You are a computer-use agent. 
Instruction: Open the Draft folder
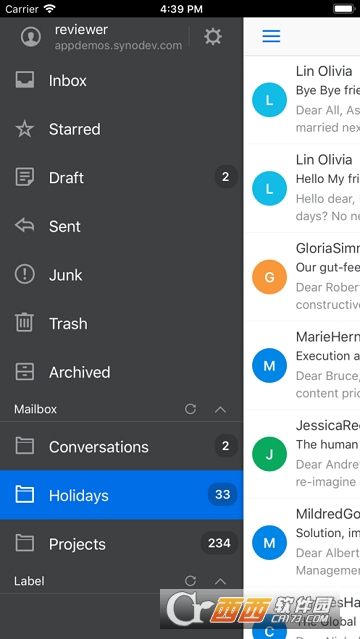pos(121,177)
